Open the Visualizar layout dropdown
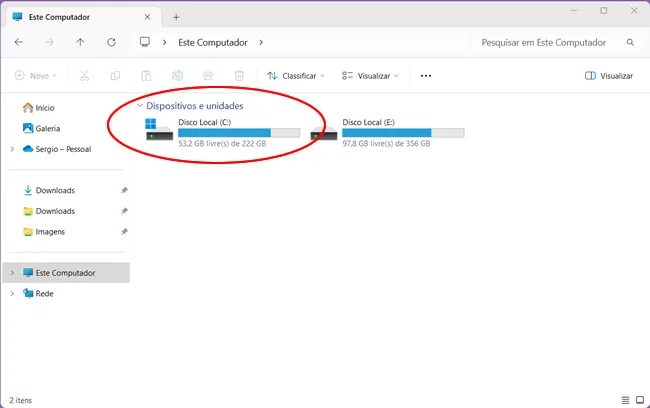The image size is (650, 408). 370,75
